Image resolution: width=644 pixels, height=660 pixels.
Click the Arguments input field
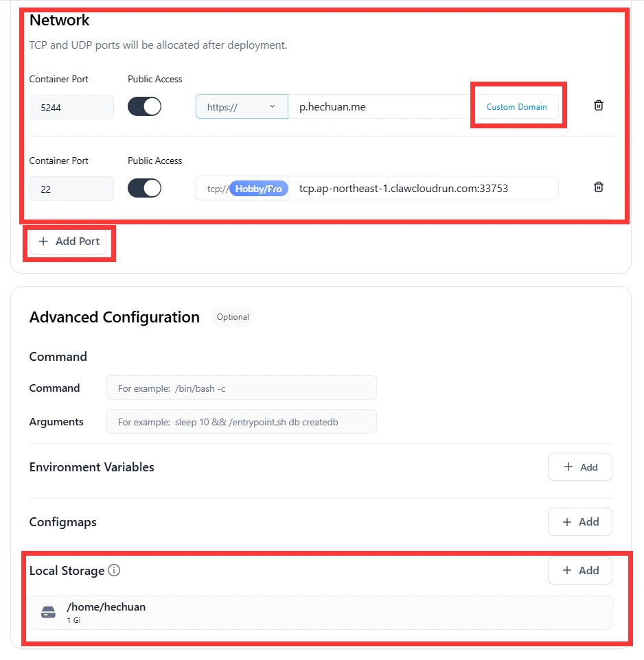point(241,421)
